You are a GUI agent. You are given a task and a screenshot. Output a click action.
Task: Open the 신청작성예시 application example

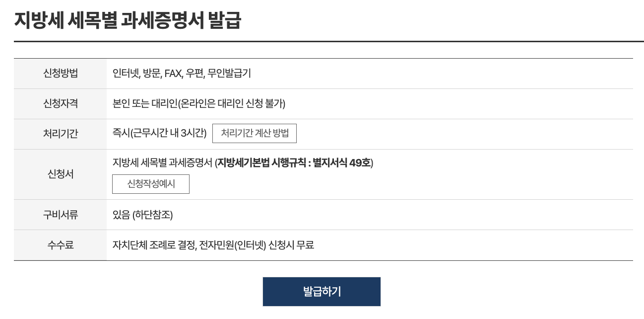point(150,184)
